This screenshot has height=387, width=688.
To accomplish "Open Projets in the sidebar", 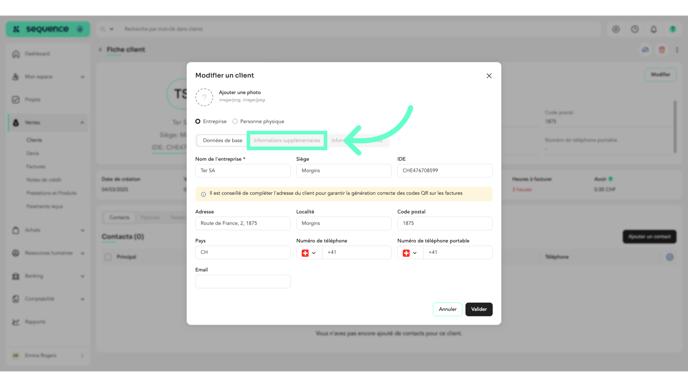I will [x=32, y=100].
